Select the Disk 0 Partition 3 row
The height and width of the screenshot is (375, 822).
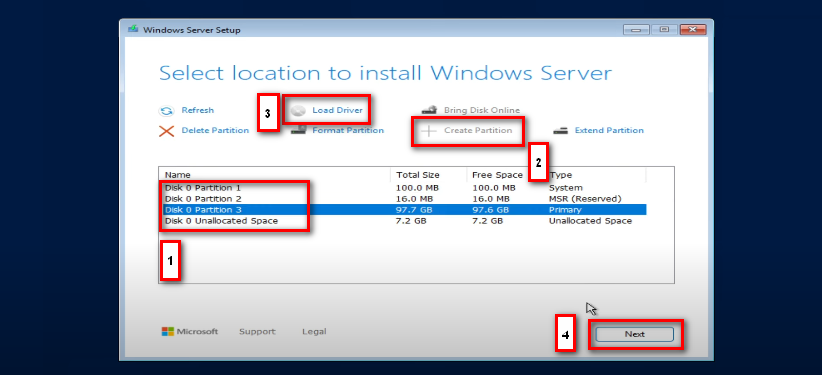pyautogui.click(x=402, y=210)
